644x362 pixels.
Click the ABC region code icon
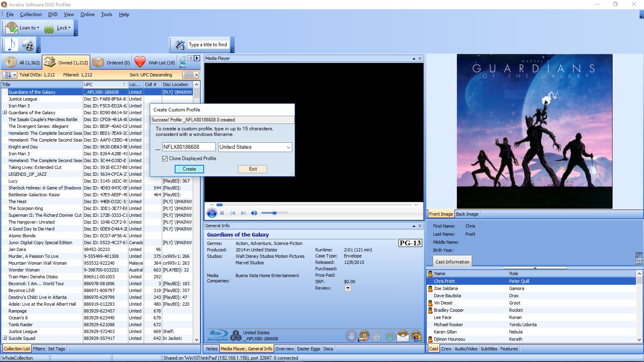pyautogui.click(x=235, y=335)
